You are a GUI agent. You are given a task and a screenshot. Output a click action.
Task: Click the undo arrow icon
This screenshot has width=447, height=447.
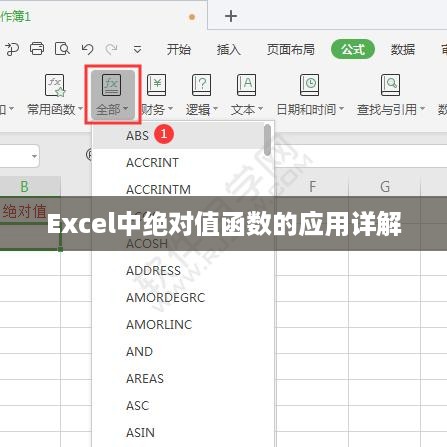(x=87, y=49)
